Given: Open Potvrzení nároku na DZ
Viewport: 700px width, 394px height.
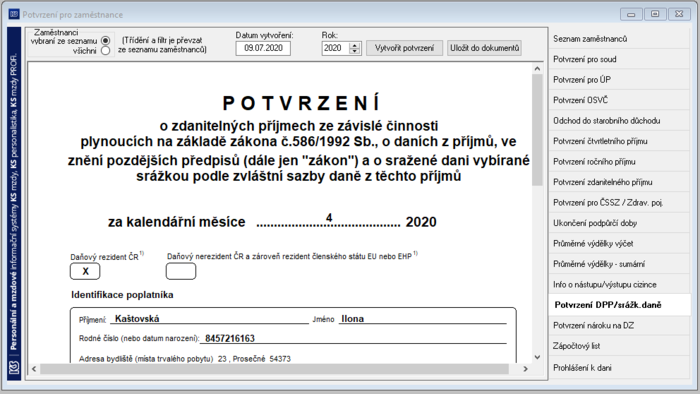Looking at the screenshot, I should (619, 326).
